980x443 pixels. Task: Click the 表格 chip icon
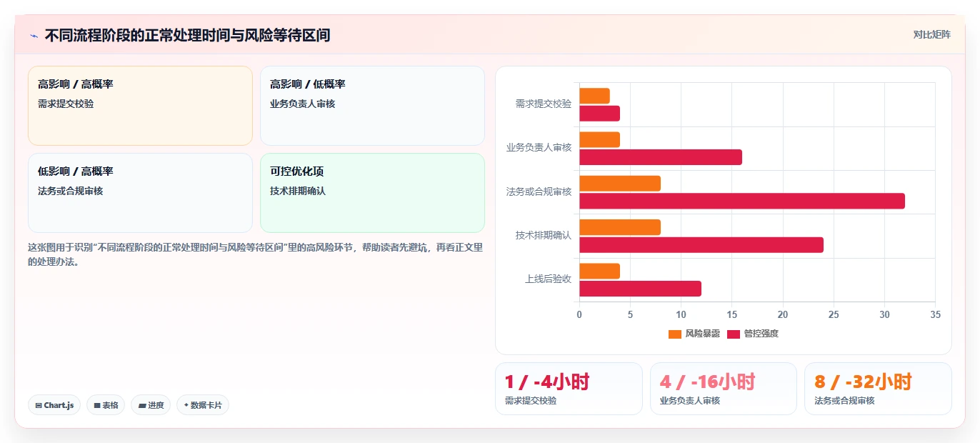point(97,405)
